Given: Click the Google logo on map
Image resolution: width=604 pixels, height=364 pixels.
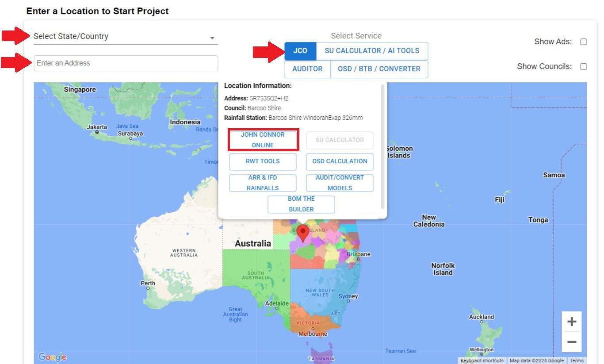Looking at the screenshot, I should point(52,357).
